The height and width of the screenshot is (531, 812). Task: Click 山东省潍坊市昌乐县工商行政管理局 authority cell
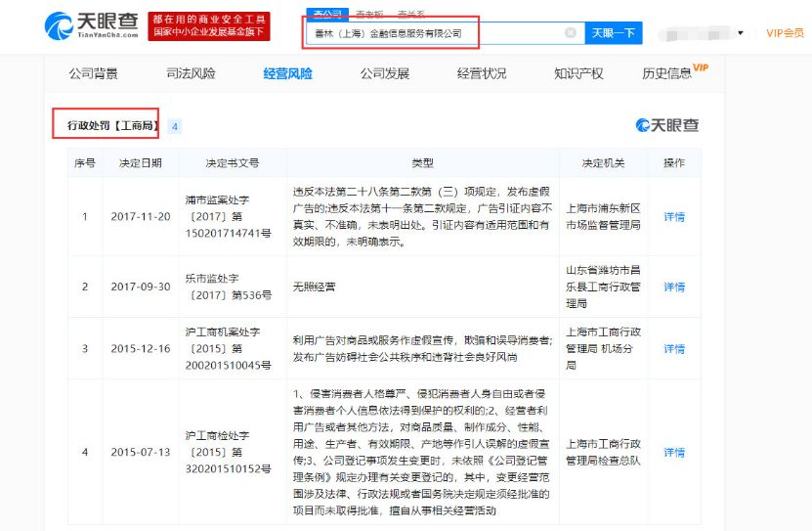click(x=603, y=287)
